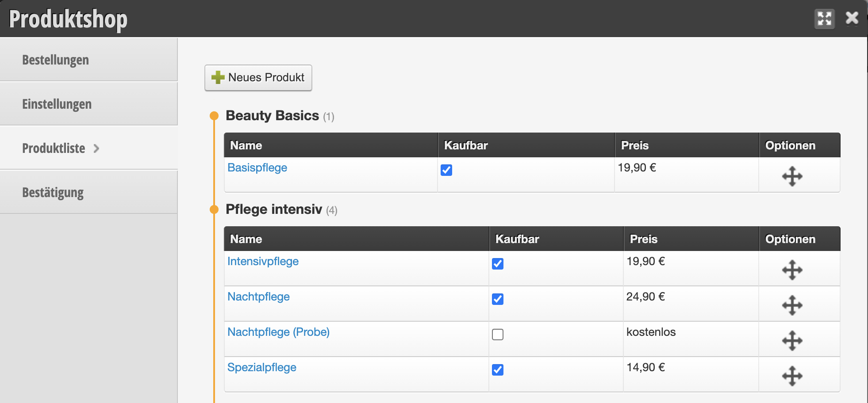Click the move handle for Nachtpflege (Probe)

click(x=792, y=341)
